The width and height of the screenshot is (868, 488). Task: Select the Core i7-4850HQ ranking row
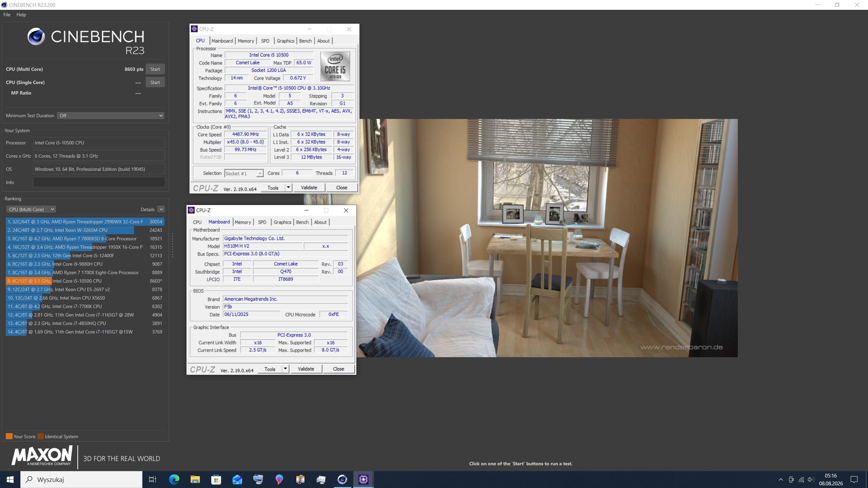pos(85,323)
